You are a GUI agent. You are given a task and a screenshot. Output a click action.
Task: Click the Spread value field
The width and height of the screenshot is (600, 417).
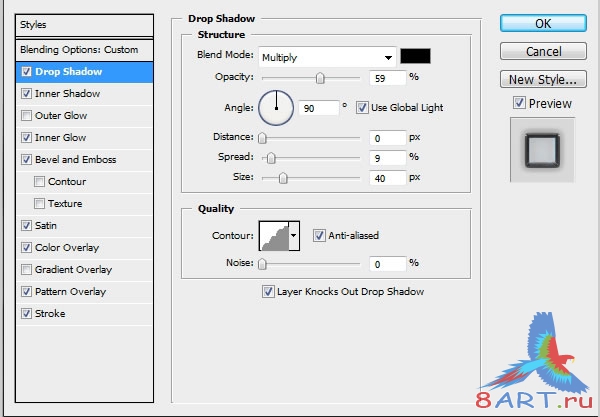click(x=388, y=158)
